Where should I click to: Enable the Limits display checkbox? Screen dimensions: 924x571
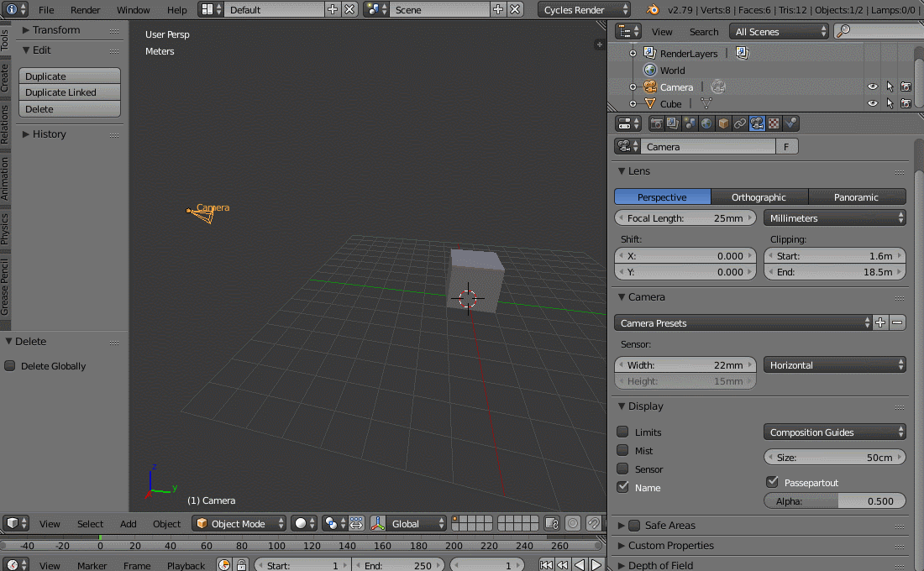(622, 432)
